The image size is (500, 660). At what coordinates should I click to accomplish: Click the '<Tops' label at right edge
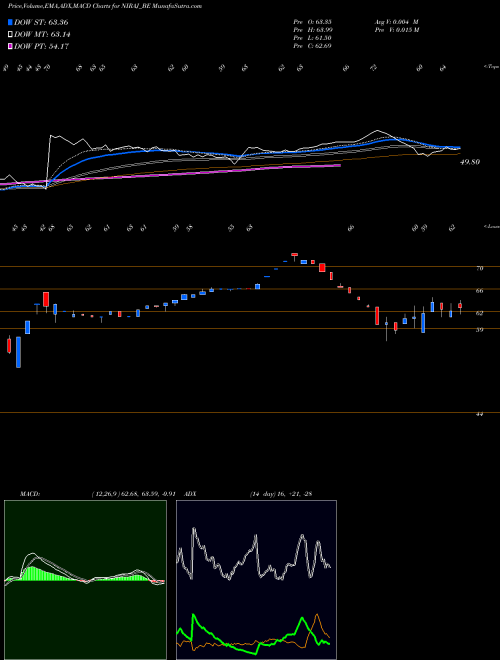[491, 67]
